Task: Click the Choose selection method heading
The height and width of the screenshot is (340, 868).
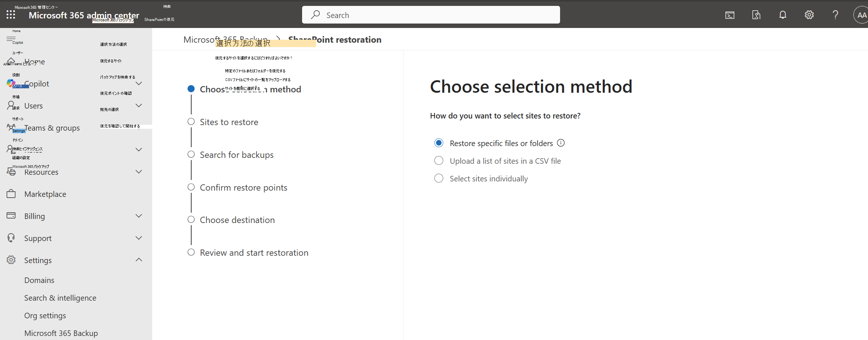Action: point(531,87)
